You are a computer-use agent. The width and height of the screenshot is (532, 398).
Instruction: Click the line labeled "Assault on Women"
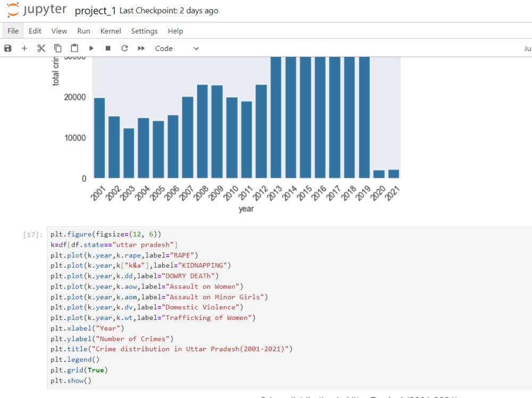click(x=147, y=286)
